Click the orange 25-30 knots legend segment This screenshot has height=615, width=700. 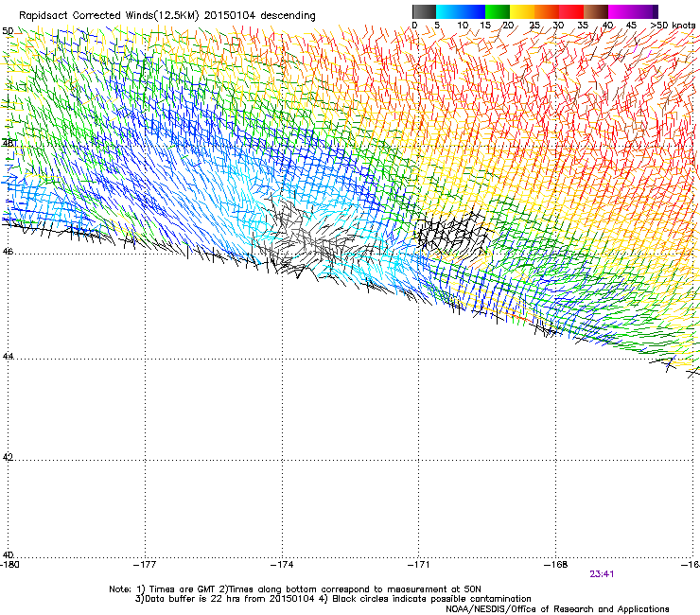point(547,11)
